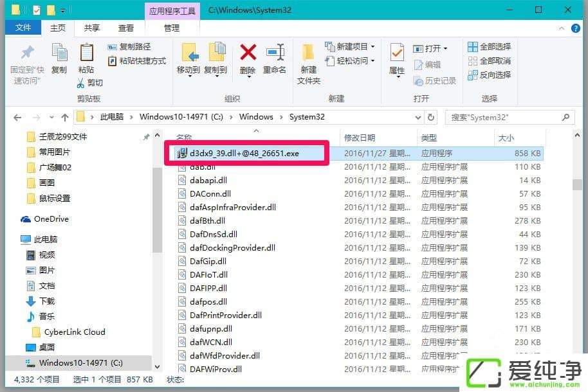This screenshot has width=588, height=392.
Task: Click the 应用程序工具 contextual tab
Action: pyautogui.click(x=172, y=11)
